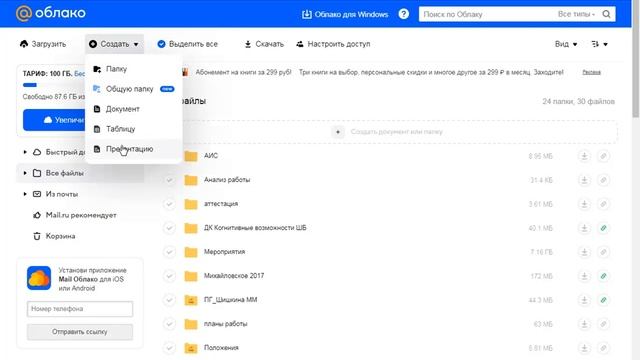640x360 pixels.
Task: Open Все файлы in sidebar
Action: tap(64, 173)
